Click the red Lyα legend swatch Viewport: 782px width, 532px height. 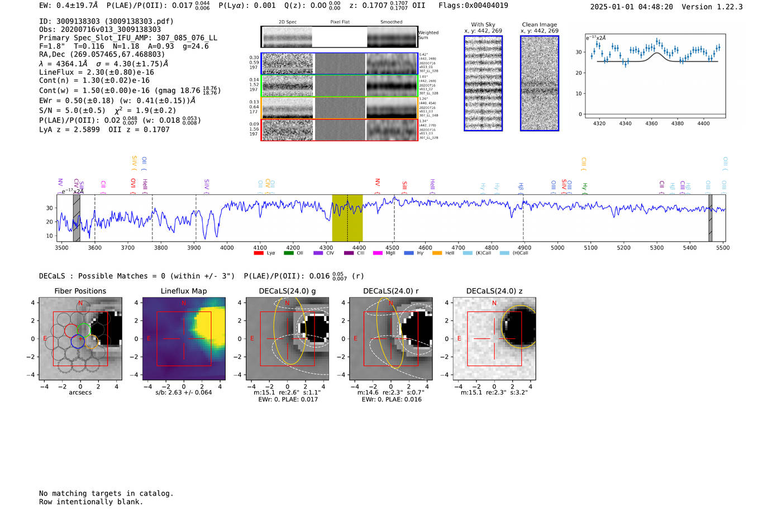coord(258,253)
